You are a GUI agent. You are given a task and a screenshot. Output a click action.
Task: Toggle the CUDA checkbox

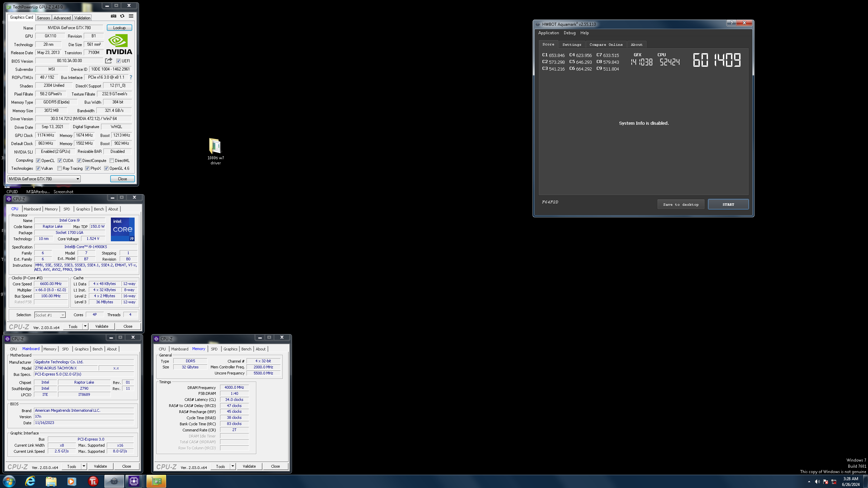click(60, 161)
